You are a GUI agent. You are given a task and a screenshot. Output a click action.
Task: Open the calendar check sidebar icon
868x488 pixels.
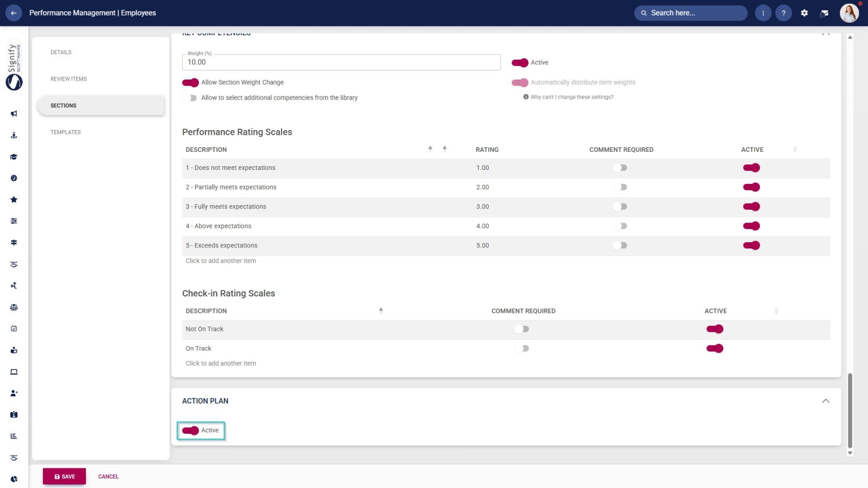tap(14, 328)
